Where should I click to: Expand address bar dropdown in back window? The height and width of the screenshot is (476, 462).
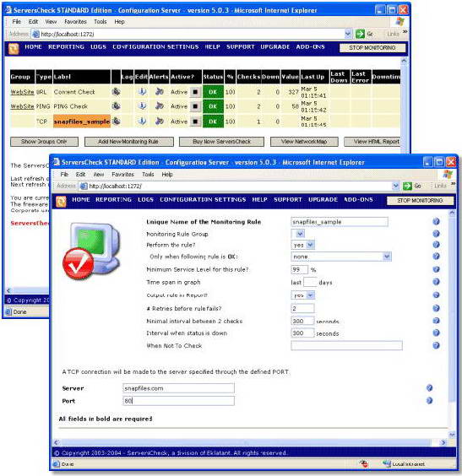pyautogui.click(x=348, y=34)
